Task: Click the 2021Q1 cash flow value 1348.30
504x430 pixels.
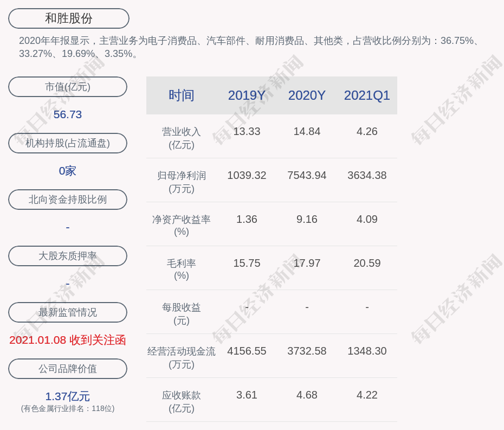Action: pyautogui.click(x=367, y=351)
